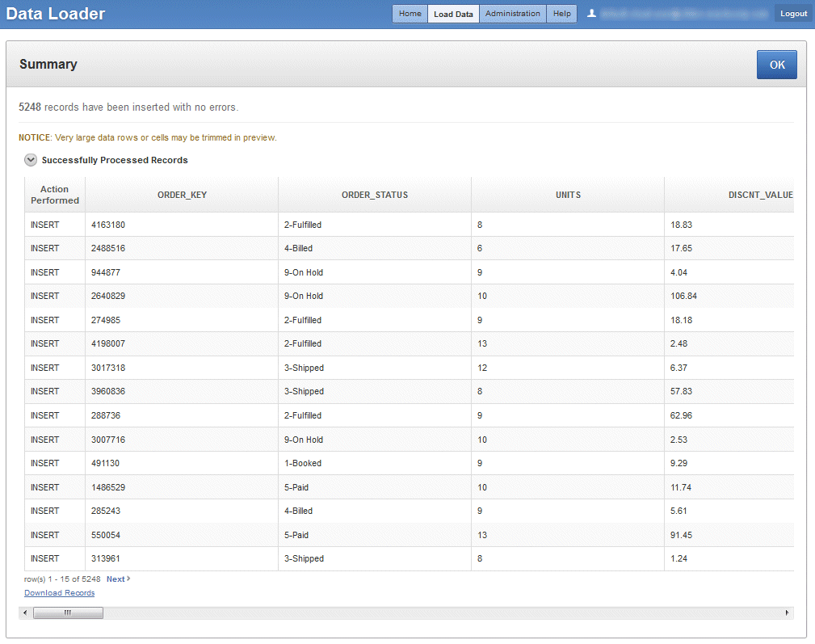Select order key 3017318 cell

[x=182, y=368]
